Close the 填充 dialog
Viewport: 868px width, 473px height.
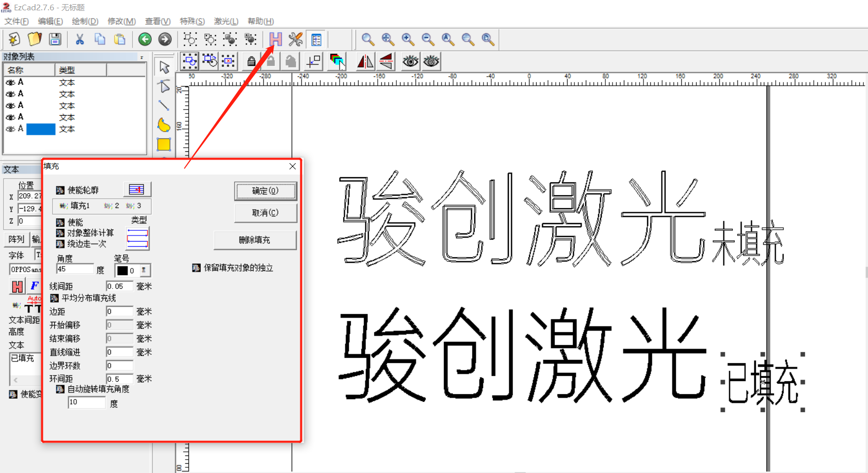click(293, 166)
